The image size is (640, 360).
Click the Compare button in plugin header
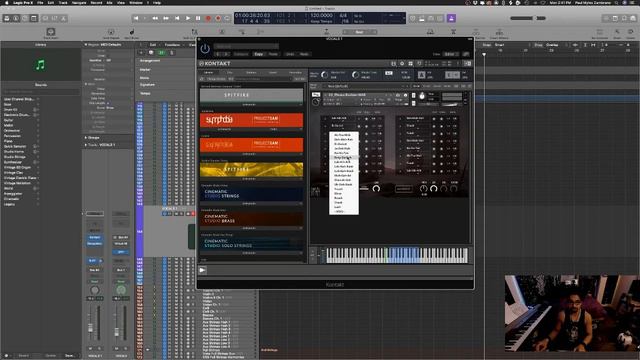coord(241,54)
